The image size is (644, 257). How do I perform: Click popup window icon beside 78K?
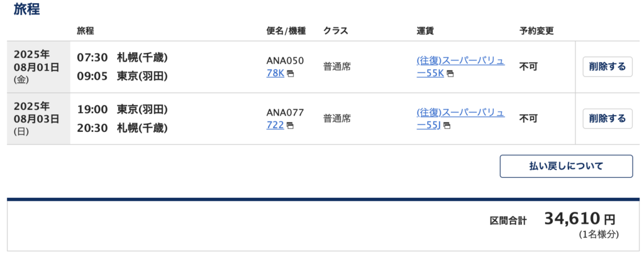tap(291, 74)
